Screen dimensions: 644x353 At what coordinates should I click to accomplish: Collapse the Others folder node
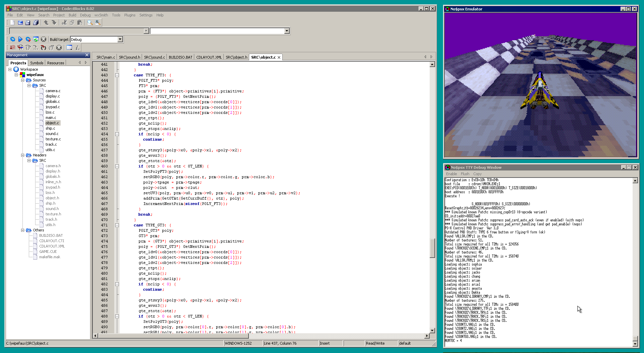click(x=23, y=230)
